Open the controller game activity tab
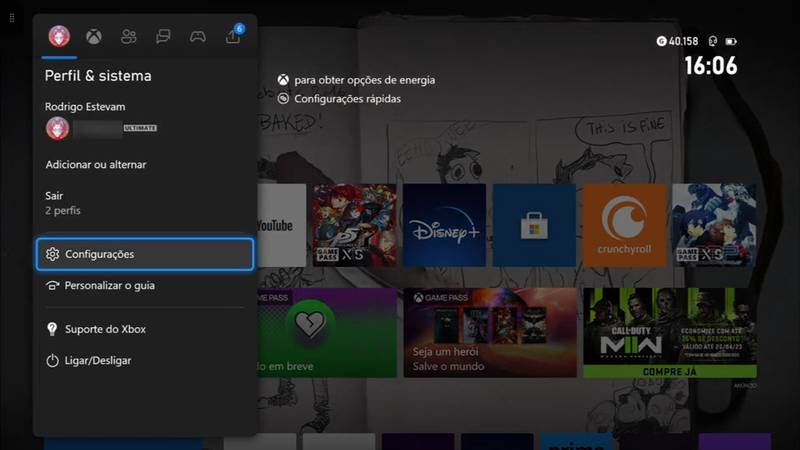The height and width of the screenshot is (450, 800). (198, 36)
